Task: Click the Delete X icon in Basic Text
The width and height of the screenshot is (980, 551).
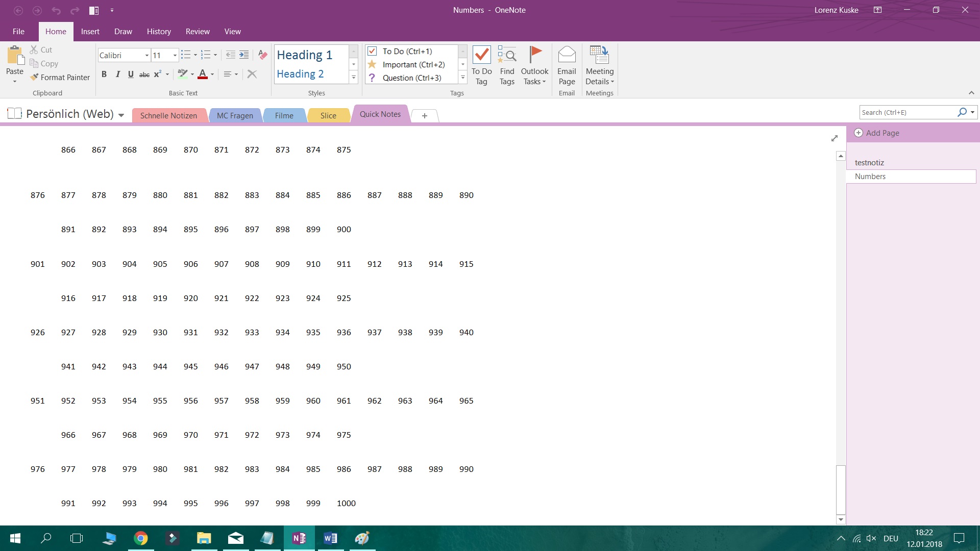Action: [252, 74]
